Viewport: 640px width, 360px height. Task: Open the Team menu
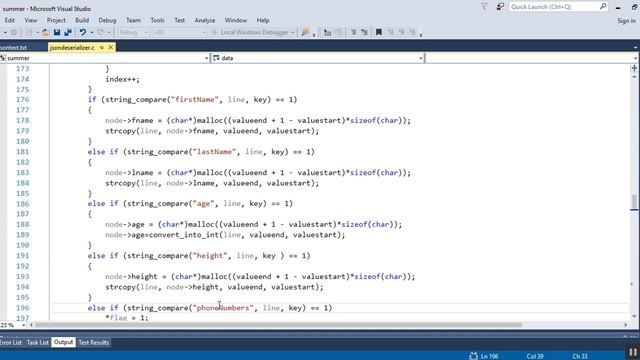click(x=133, y=20)
